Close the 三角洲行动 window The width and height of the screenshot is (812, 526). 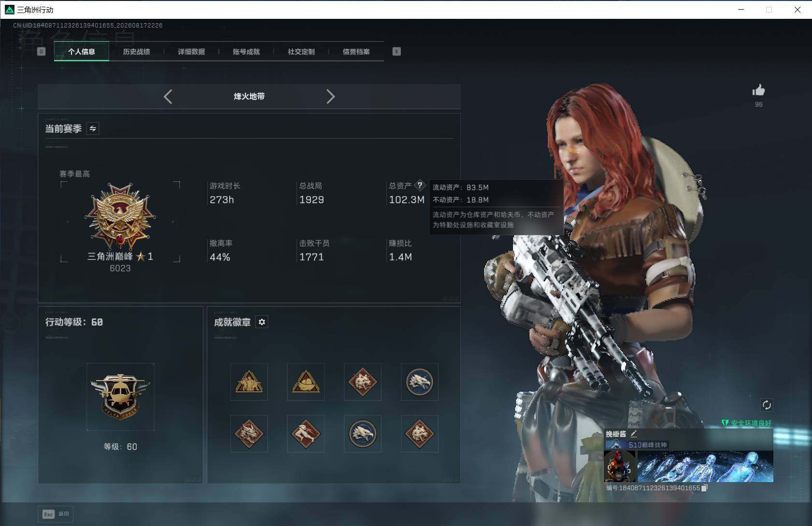(798, 10)
